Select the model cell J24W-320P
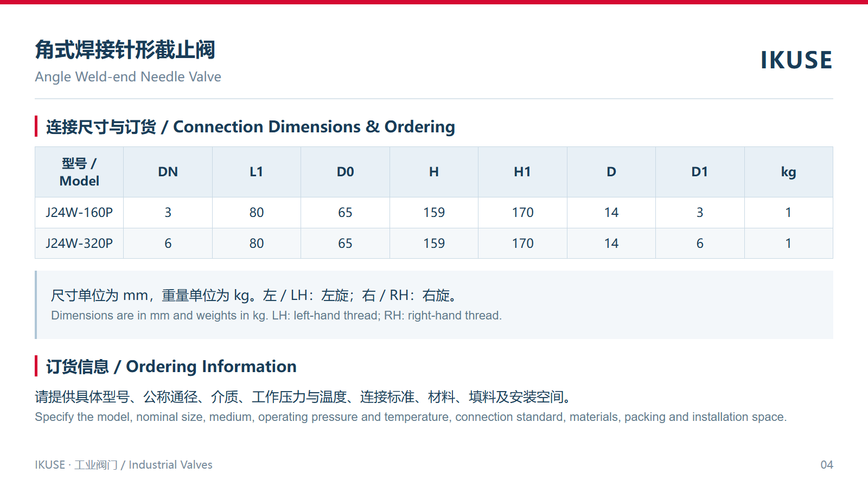 click(79, 244)
